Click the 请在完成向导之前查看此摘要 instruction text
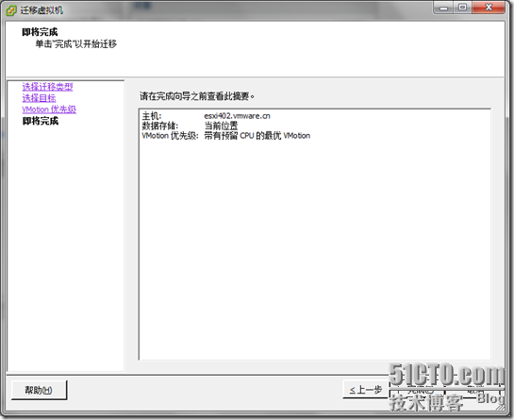Screen dimensions: 514x420 point(197,96)
